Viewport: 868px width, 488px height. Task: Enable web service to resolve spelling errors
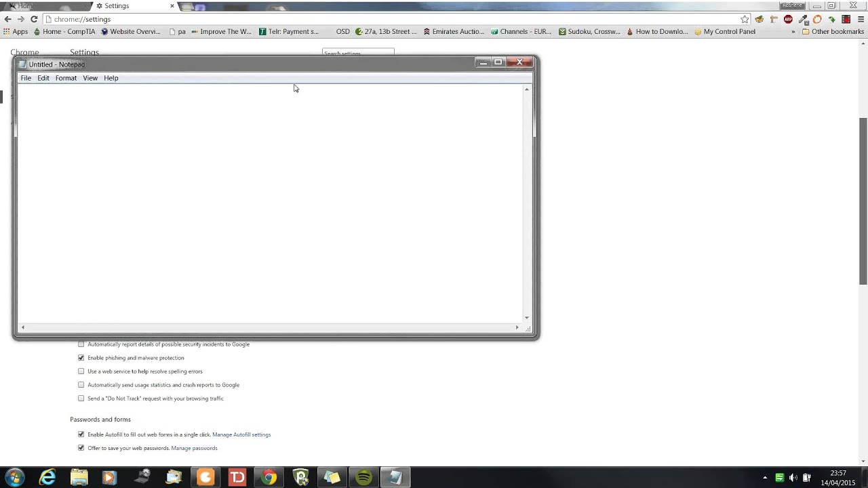pos(81,371)
